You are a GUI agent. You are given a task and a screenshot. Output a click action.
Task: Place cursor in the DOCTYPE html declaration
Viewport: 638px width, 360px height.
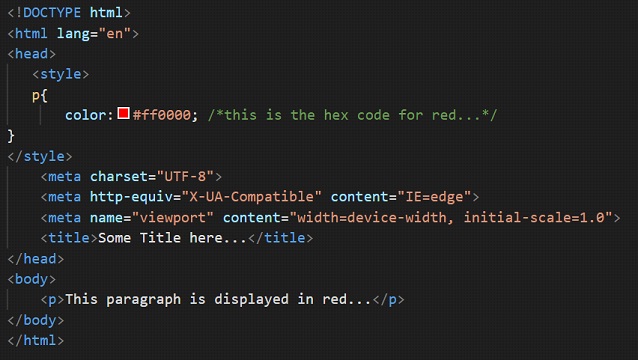pos(69,13)
